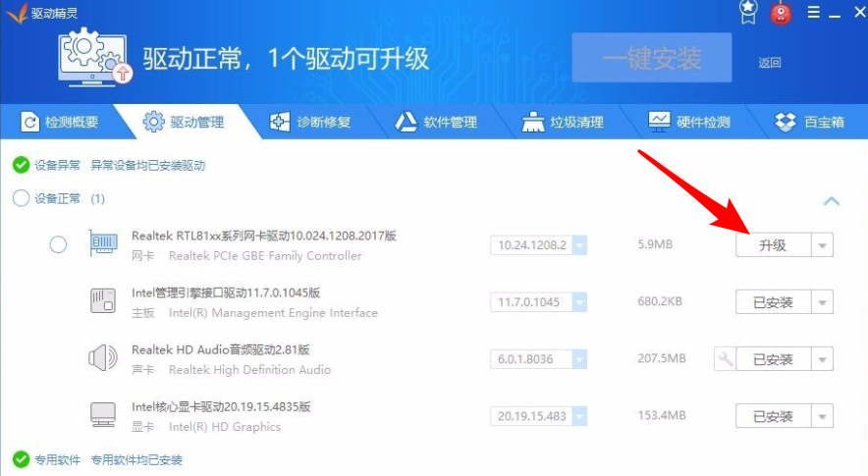The image size is (868, 476).
Task: Click the 返回 link
Action: click(x=770, y=63)
